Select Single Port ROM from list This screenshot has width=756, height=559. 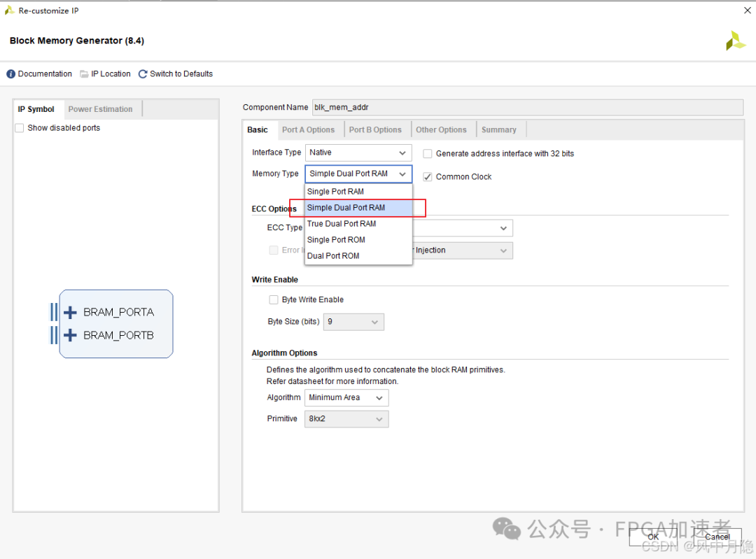pos(336,240)
